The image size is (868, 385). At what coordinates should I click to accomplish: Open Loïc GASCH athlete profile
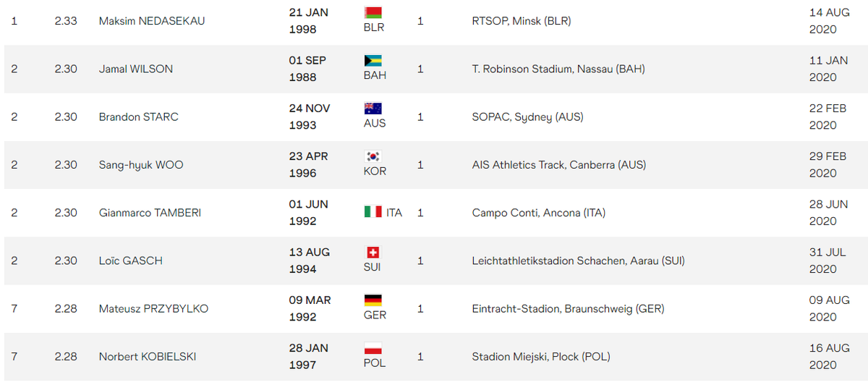132,261
